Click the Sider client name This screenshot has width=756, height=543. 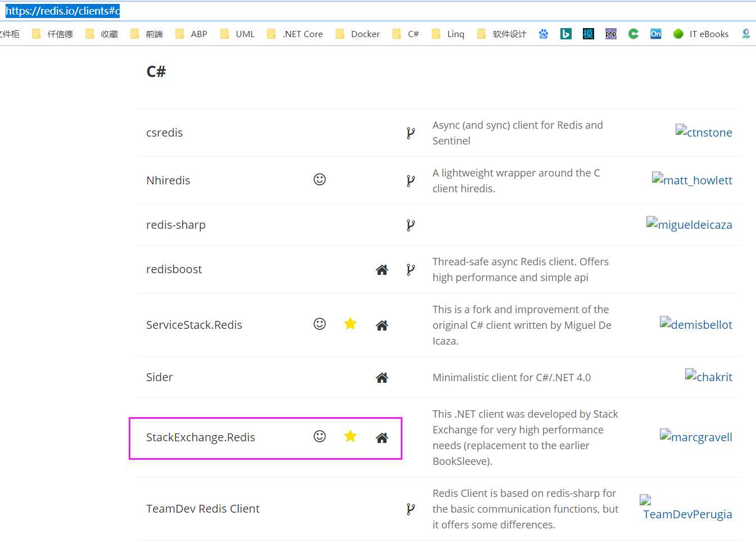coord(159,377)
